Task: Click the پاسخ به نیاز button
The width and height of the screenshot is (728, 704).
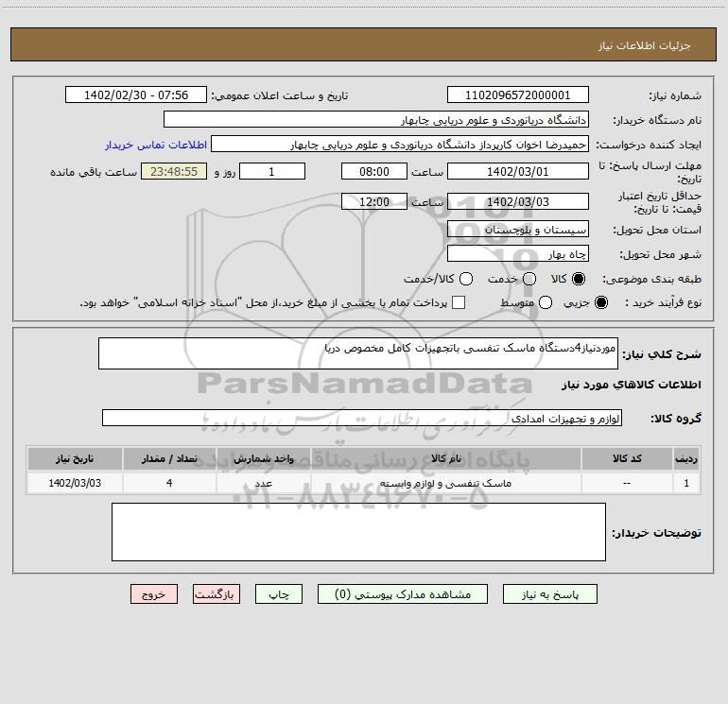Action: [549, 594]
